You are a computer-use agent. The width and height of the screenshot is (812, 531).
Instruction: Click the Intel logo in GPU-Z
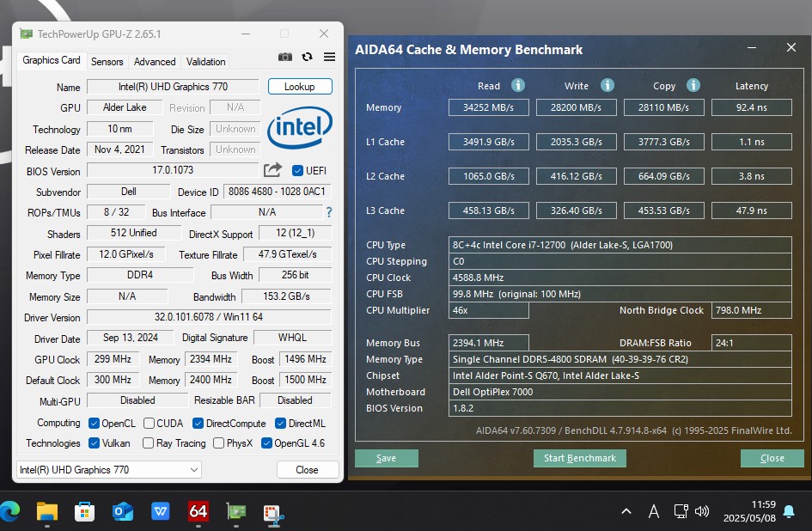point(300,128)
